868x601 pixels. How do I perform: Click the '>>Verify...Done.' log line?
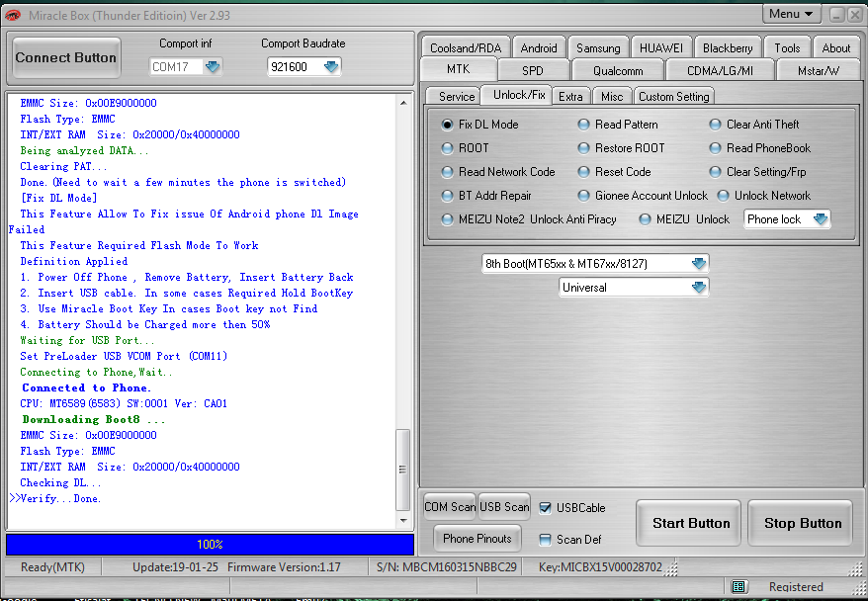coord(55,498)
